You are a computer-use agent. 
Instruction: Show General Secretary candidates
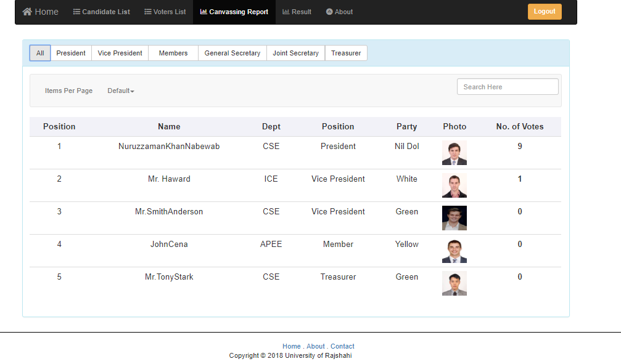[232, 53]
